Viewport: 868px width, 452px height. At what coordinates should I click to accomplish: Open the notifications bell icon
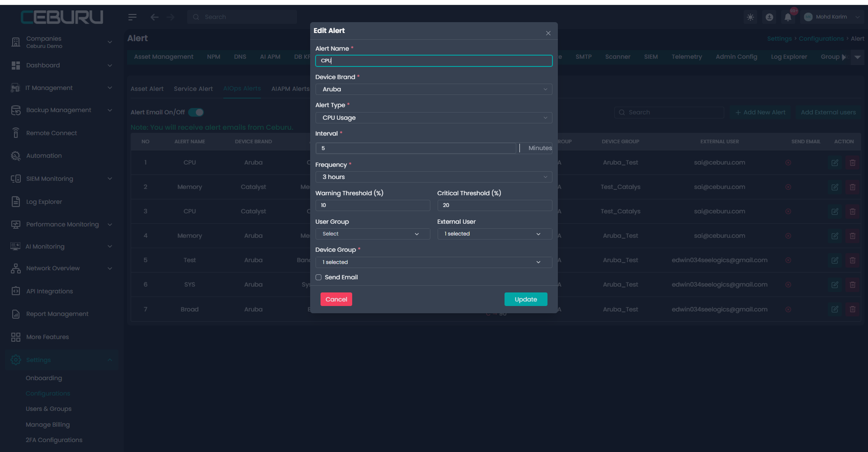click(788, 17)
